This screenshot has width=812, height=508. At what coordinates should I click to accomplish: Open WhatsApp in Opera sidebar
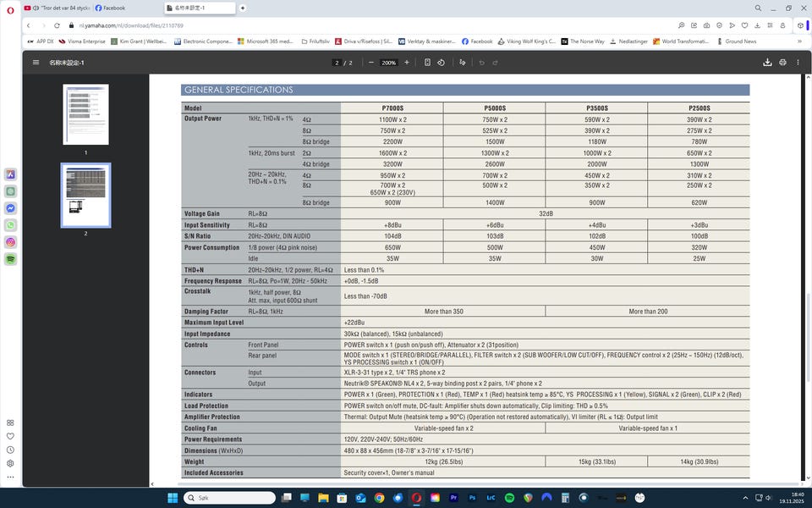click(x=10, y=225)
